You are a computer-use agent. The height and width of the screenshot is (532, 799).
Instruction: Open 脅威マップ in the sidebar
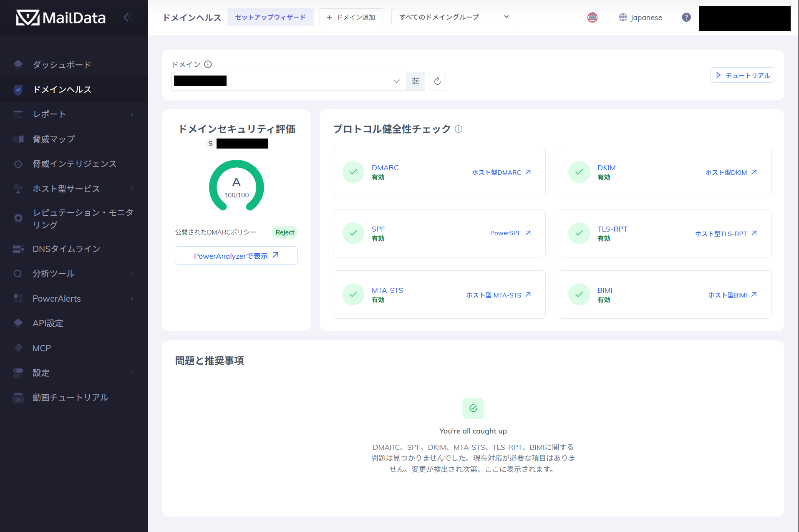point(54,139)
